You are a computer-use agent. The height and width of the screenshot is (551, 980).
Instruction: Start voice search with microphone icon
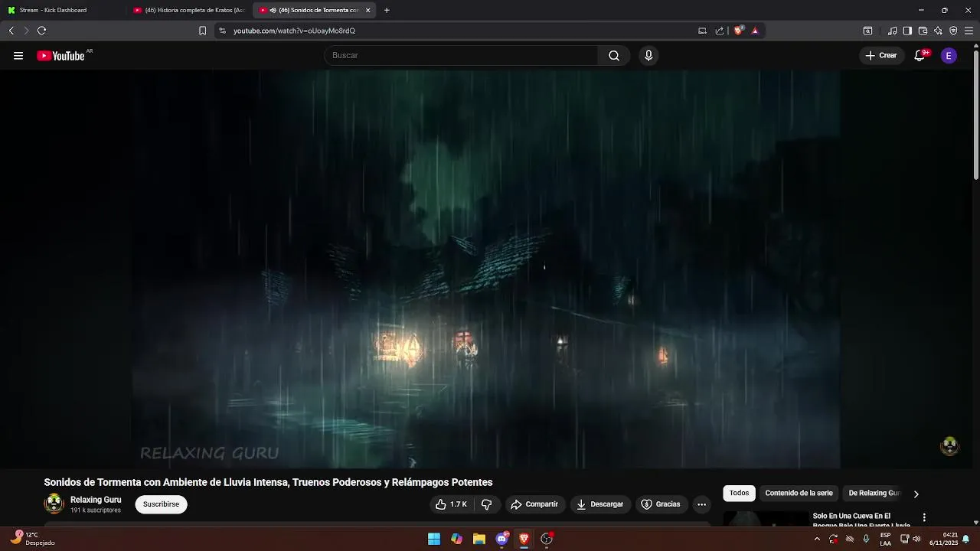pos(648,55)
